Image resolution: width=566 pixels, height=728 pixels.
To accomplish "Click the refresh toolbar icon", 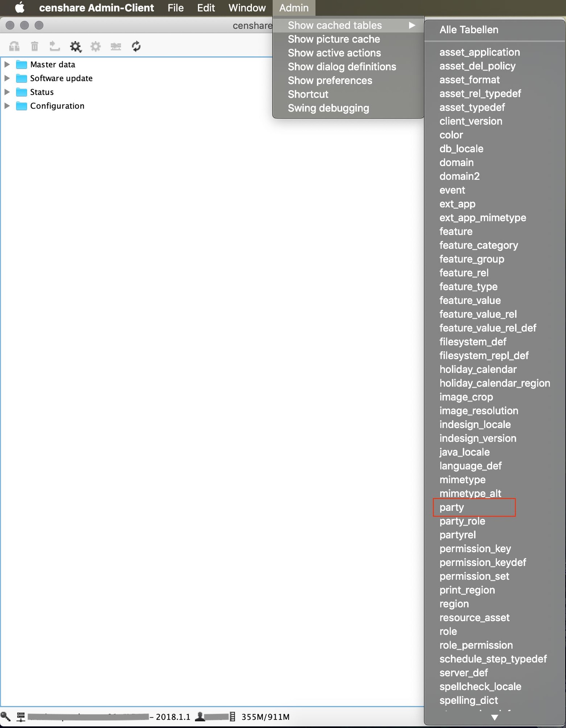I will coord(137,47).
